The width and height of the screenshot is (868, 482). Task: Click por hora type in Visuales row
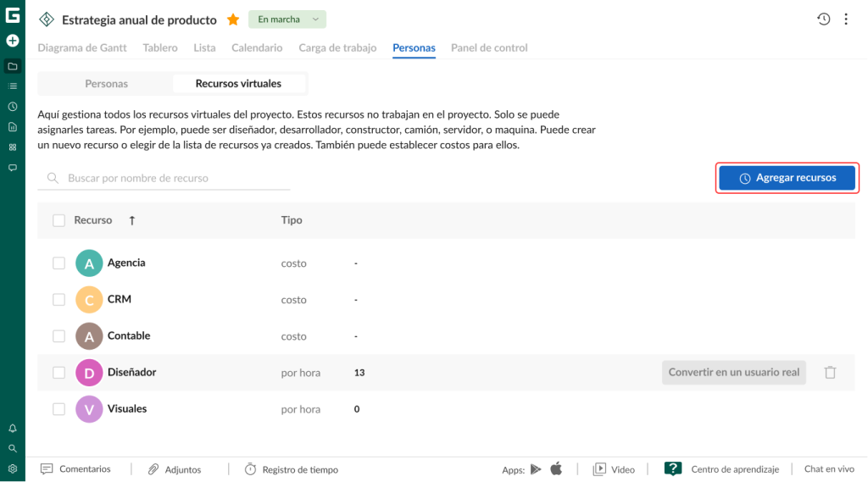pos(301,409)
